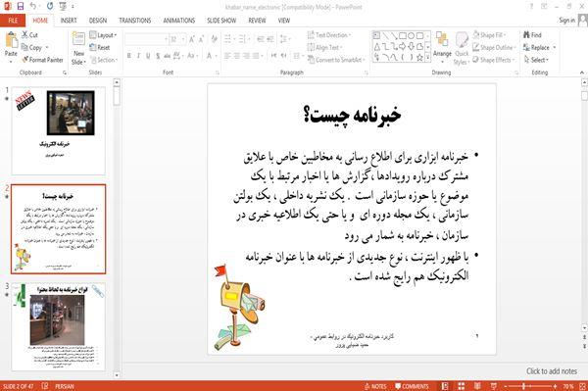Increase font size with the larger A
The height and width of the screenshot is (391, 588).
(x=192, y=39)
